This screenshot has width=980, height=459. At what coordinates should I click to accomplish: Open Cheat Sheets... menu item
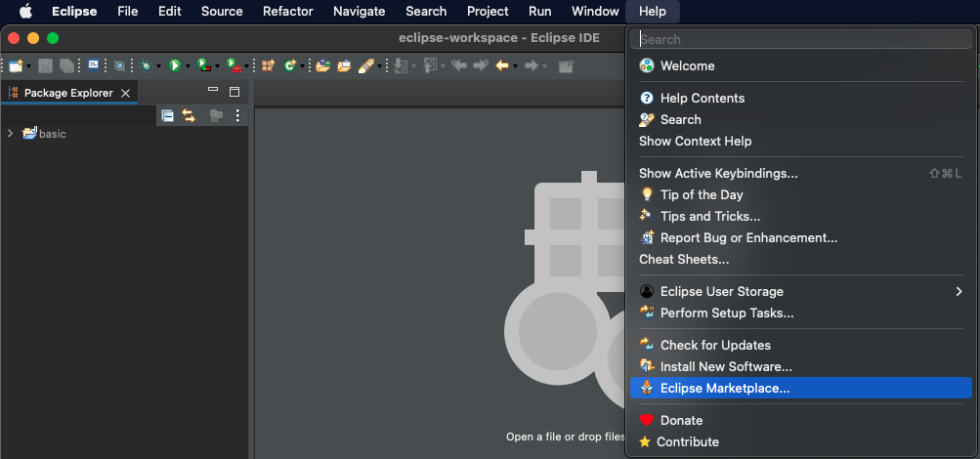[x=801, y=259]
